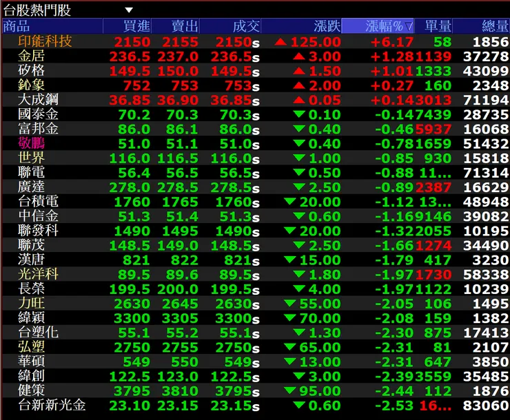Select the 力旺 stock name
The width and height of the screenshot is (510, 420).
[x=31, y=303]
